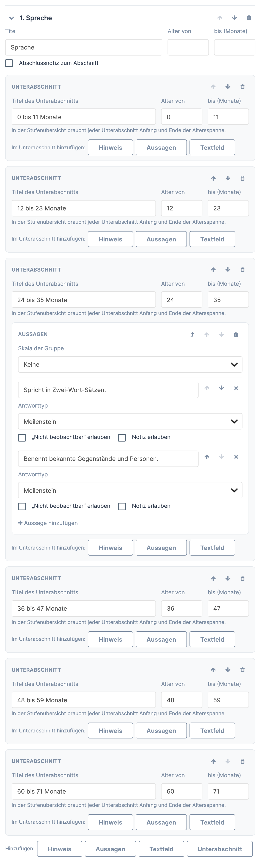Add Unterabschnitt via bottom button

coord(220,849)
